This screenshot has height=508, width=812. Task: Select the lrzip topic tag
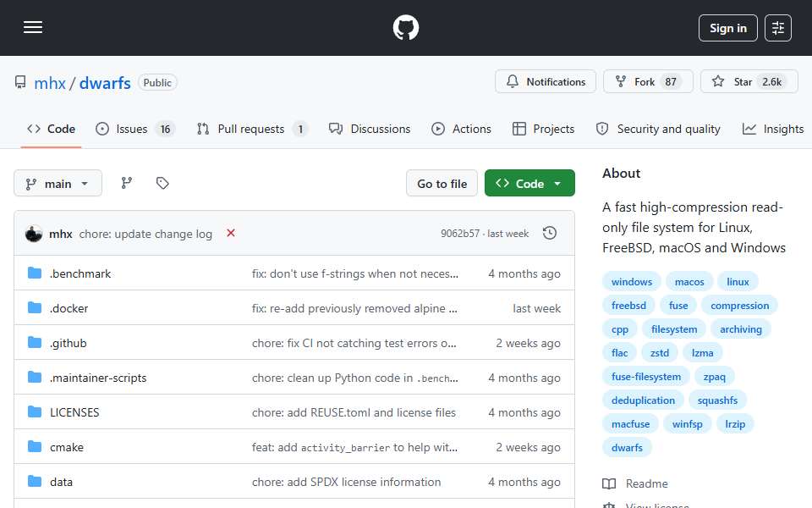pos(735,424)
